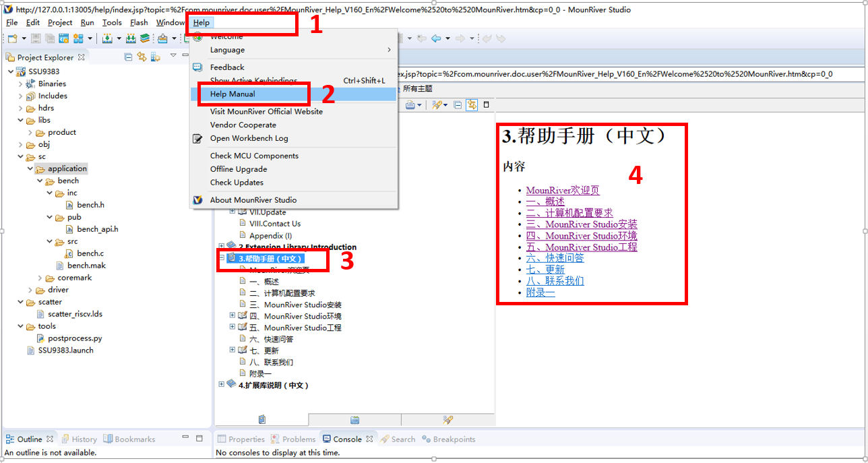Open the help search results tab icon
The image size is (868, 463).
447,420
